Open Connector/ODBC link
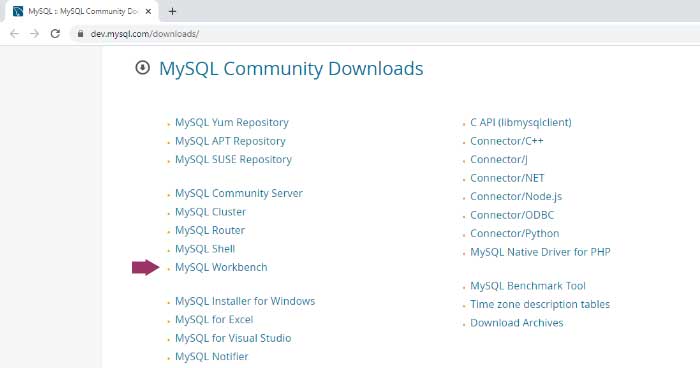The height and width of the screenshot is (368, 700). click(512, 215)
